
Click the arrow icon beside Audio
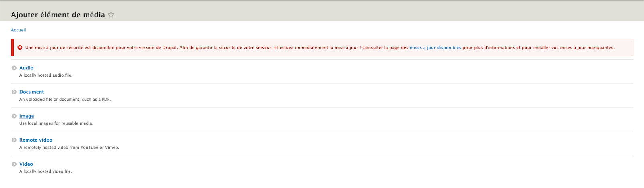(14, 68)
